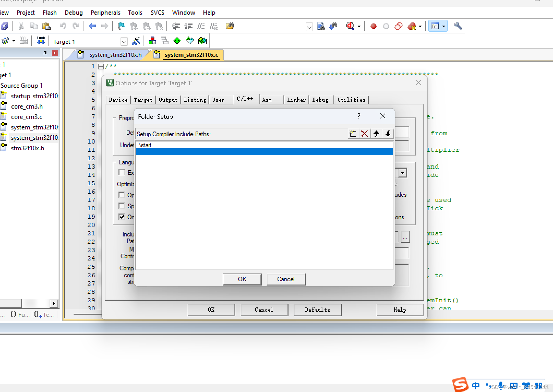The image size is (553, 392).
Task: Uncheck the Execute-only Code checkbox
Action: coord(122,173)
